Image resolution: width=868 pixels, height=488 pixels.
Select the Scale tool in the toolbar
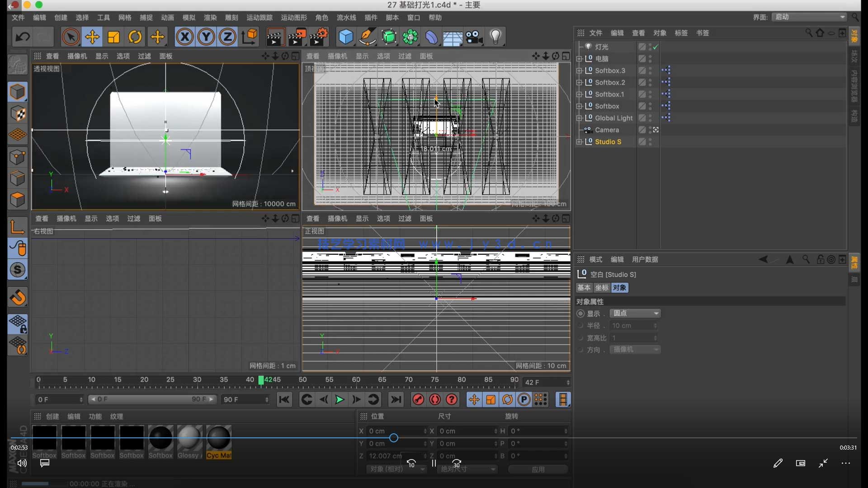[113, 37]
